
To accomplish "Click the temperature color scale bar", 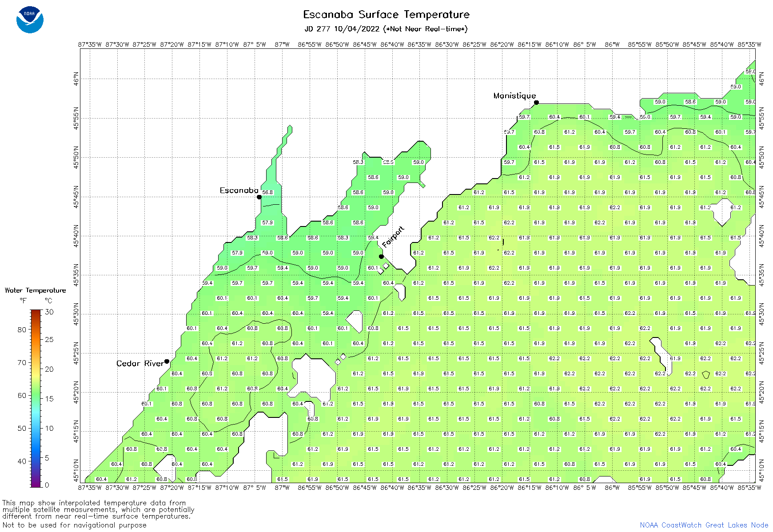I will coord(36,398).
